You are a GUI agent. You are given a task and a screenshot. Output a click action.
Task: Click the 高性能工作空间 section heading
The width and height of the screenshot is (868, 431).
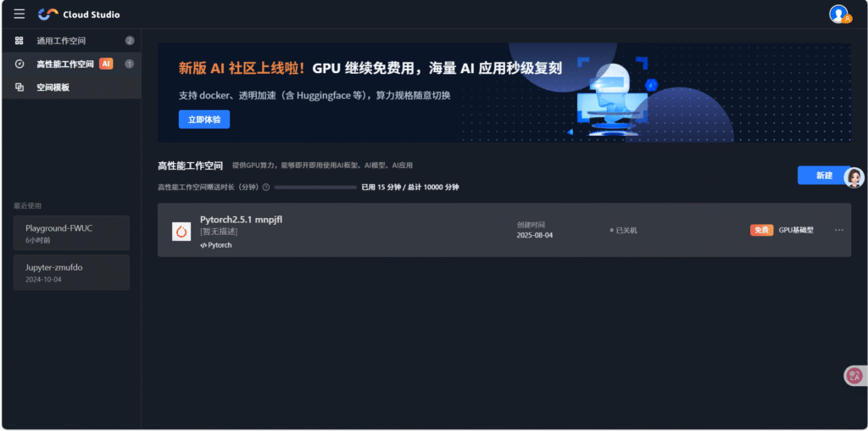191,165
